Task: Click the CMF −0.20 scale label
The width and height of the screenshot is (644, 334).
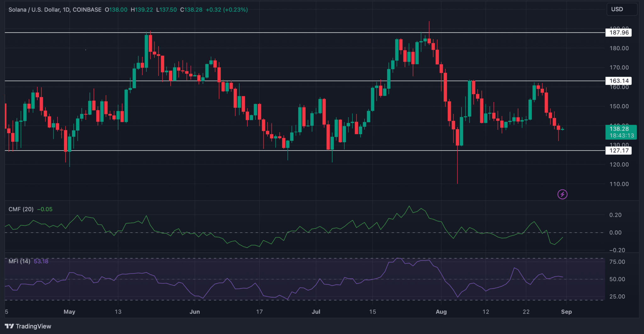Action: [617, 250]
